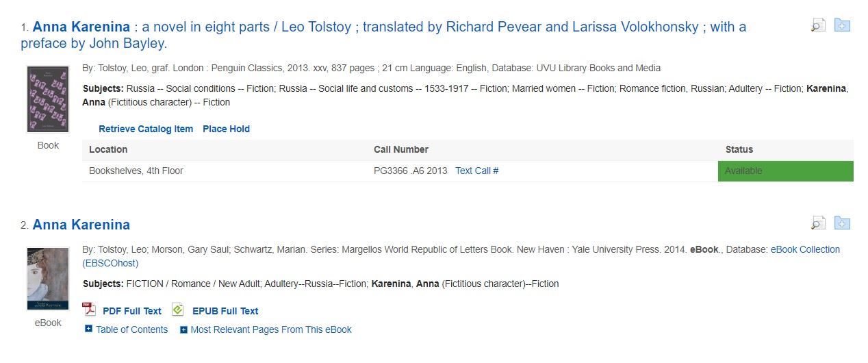This screenshot has width=868, height=363.
Task: Click Place Hold link
Action: click(226, 129)
